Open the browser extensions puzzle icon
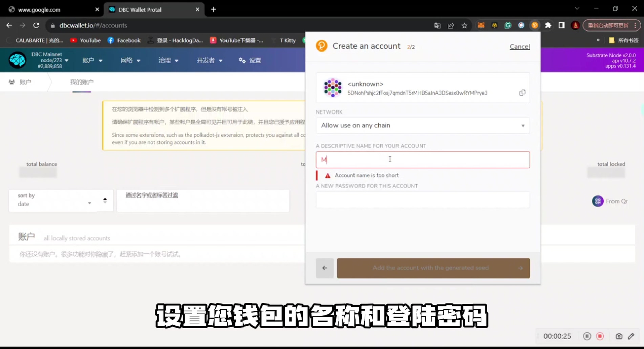 [549, 25]
